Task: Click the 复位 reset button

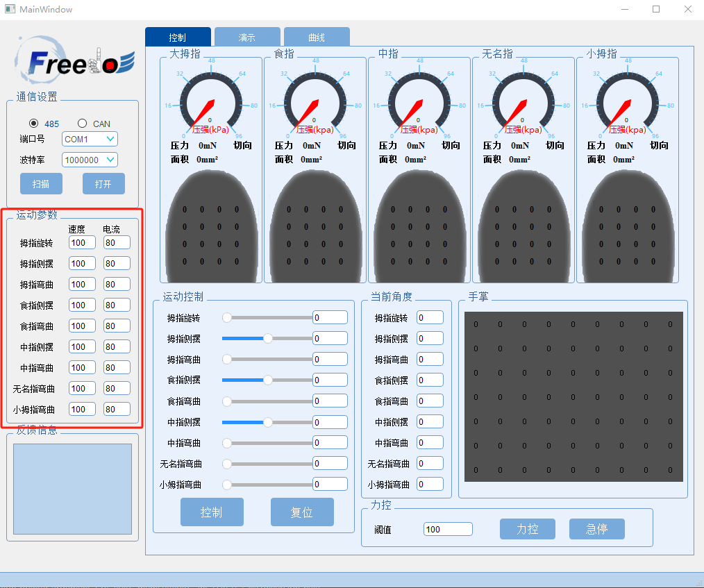Action: pos(302,512)
